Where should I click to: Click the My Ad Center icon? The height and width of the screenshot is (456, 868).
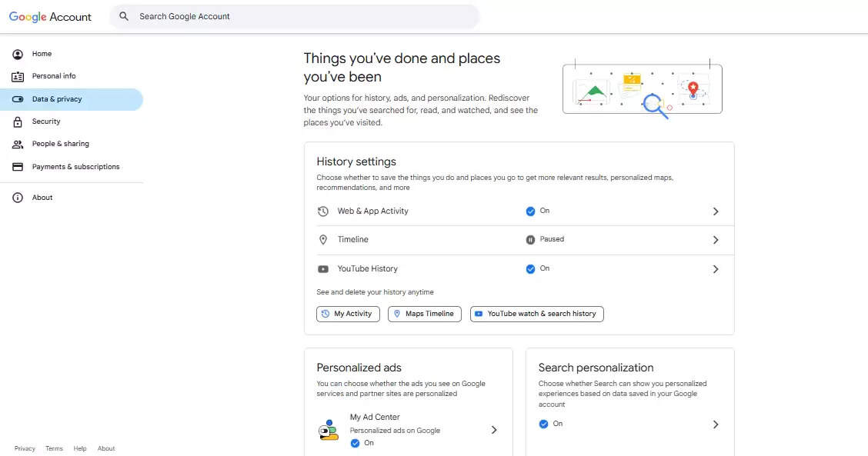[329, 430]
